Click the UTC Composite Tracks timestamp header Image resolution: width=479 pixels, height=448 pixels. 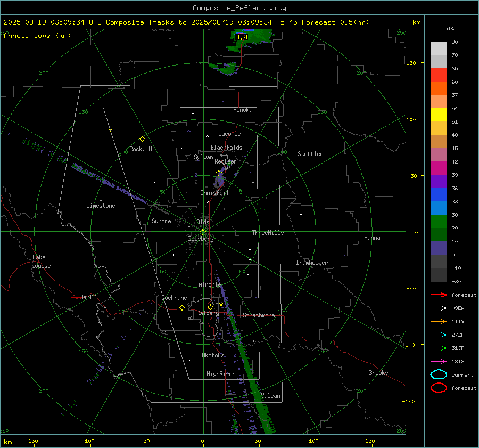pyautogui.click(x=186, y=22)
